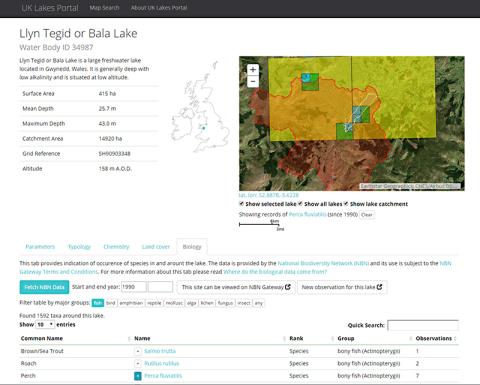
Task: Open Map Search in the navbar
Action: 104,8
